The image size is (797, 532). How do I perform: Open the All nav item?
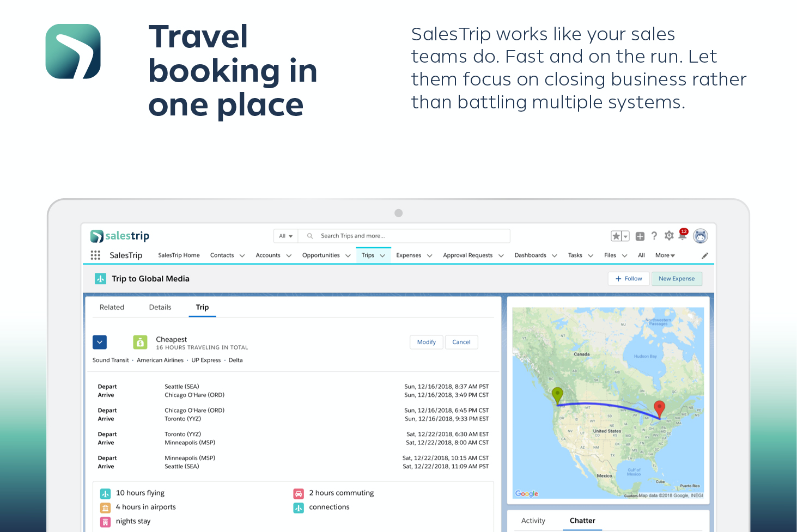tap(641, 255)
